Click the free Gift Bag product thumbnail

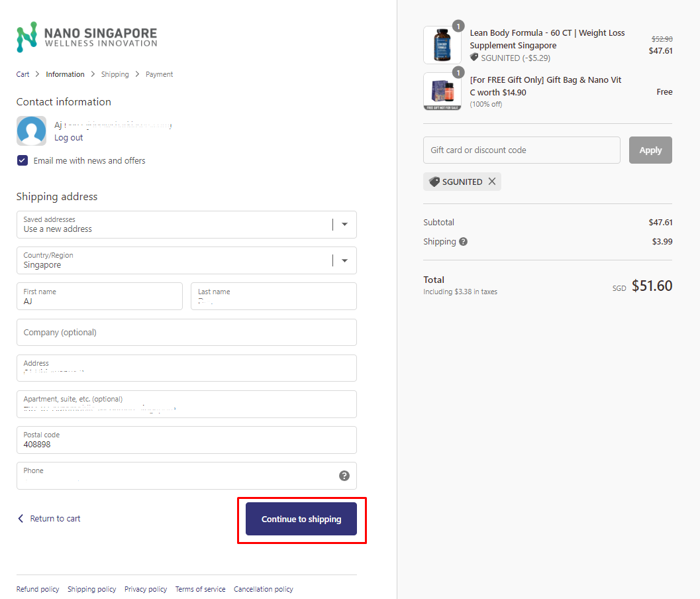click(x=442, y=91)
